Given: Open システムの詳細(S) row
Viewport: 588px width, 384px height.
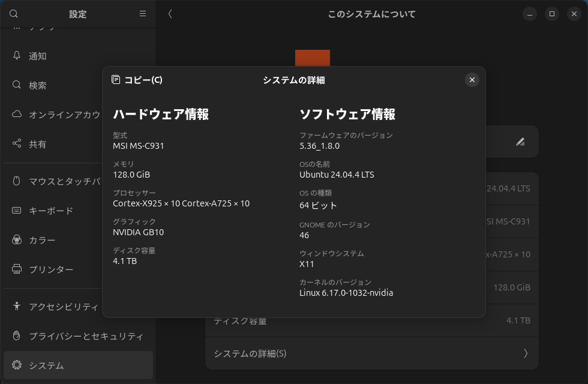Looking at the screenshot, I should click(x=371, y=353).
